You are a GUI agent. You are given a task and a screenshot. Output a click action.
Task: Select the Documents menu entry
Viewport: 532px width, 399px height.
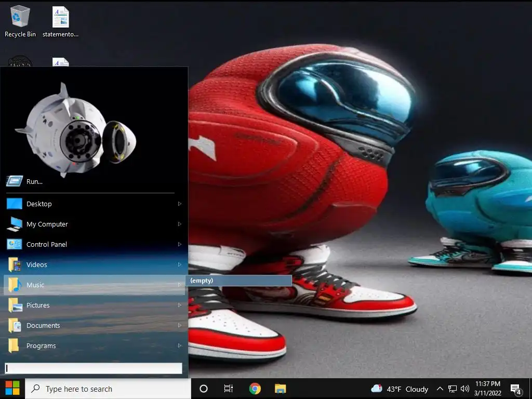pyautogui.click(x=94, y=325)
